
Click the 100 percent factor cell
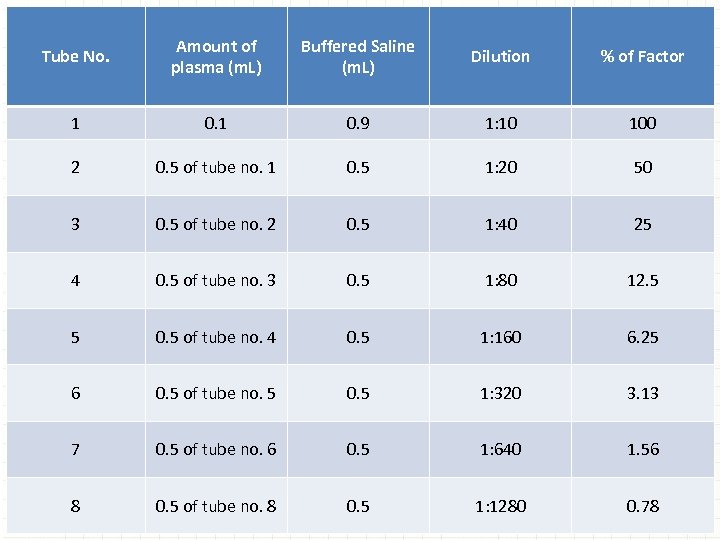[642, 123]
